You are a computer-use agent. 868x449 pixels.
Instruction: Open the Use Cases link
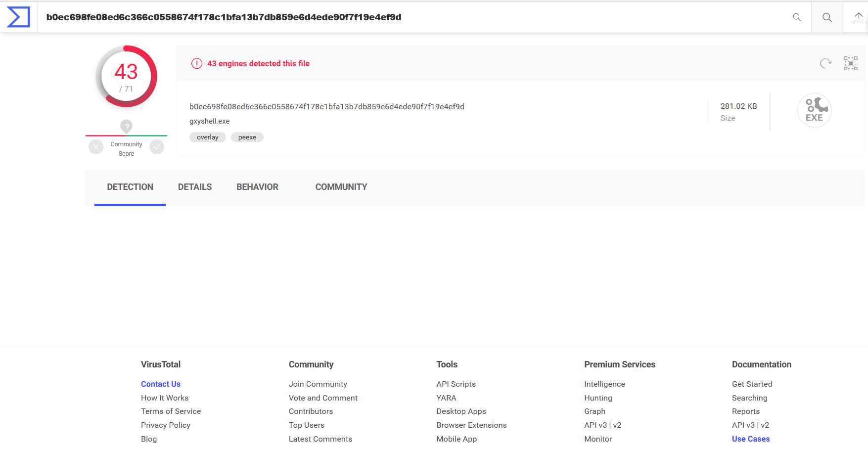[751, 439]
